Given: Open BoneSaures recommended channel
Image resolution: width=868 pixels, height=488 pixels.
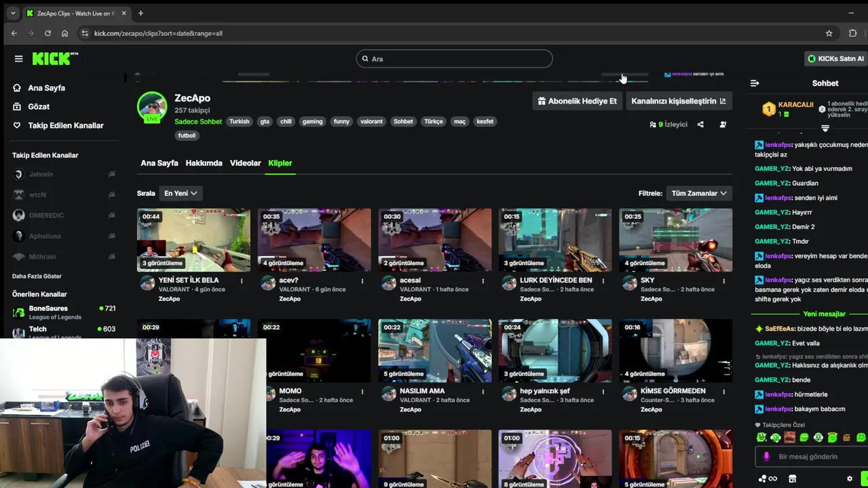Looking at the screenshot, I should [x=64, y=312].
